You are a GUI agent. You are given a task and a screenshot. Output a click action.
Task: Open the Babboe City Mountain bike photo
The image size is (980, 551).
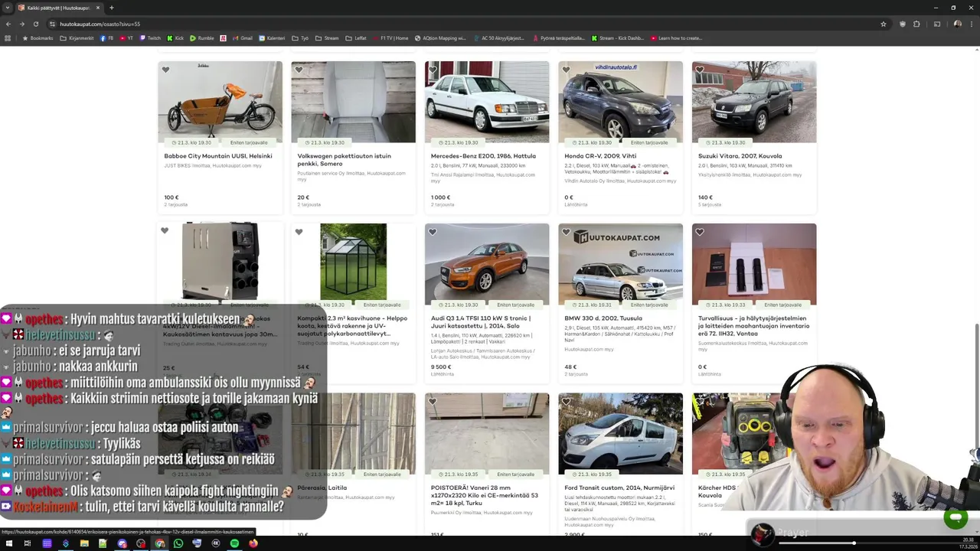click(x=220, y=102)
